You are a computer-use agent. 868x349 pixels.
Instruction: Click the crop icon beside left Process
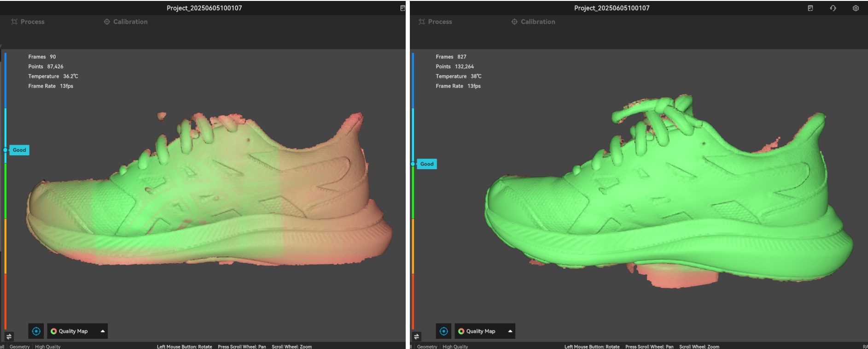coord(14,22)
